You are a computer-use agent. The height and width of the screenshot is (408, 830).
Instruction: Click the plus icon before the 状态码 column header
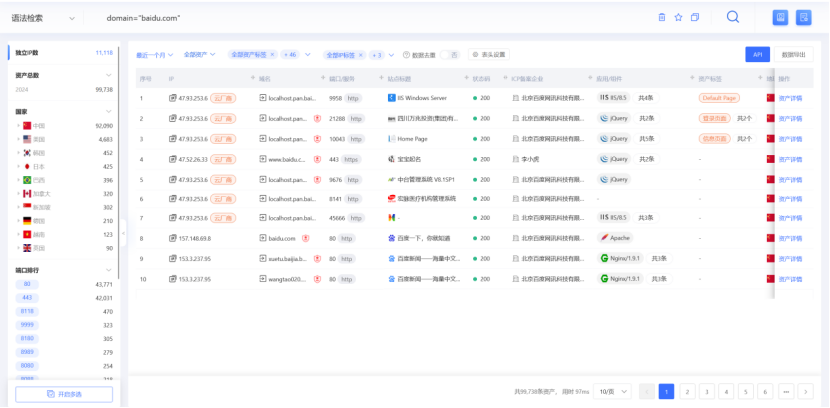466,78
